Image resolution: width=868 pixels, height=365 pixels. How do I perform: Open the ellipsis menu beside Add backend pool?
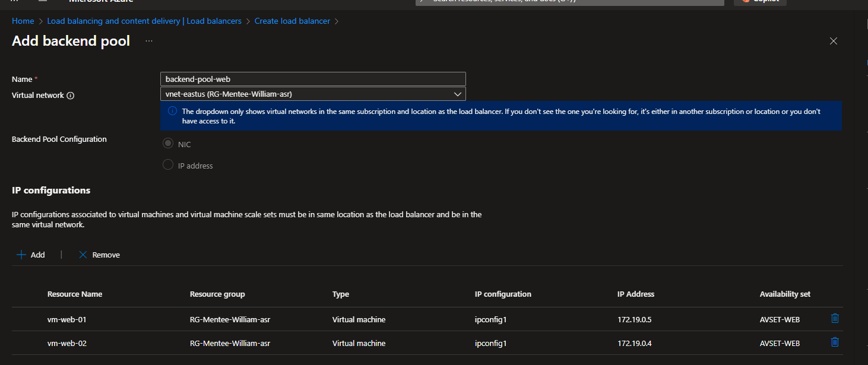(149, 41)
